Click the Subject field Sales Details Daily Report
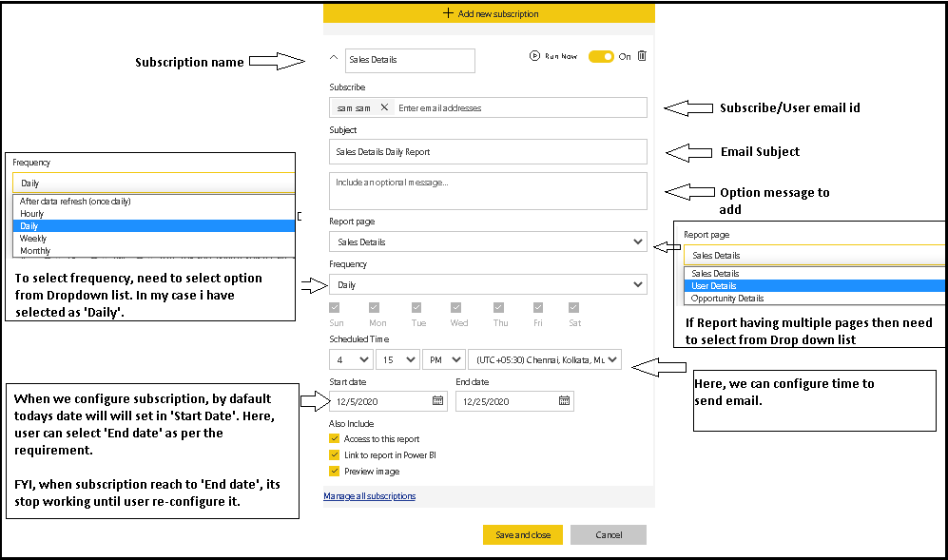948x560 pixels. click(x=488, y=152)
